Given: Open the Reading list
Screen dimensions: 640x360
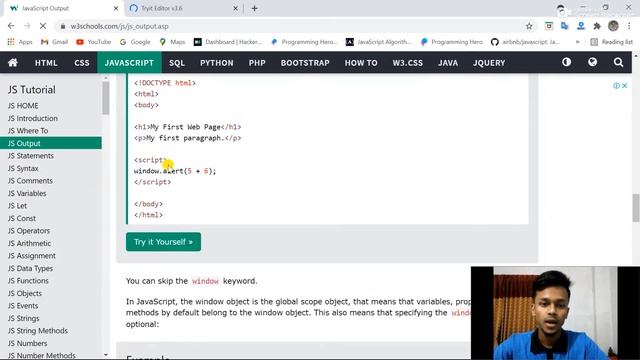Looking at the screenshot, I should coord(611,42).
